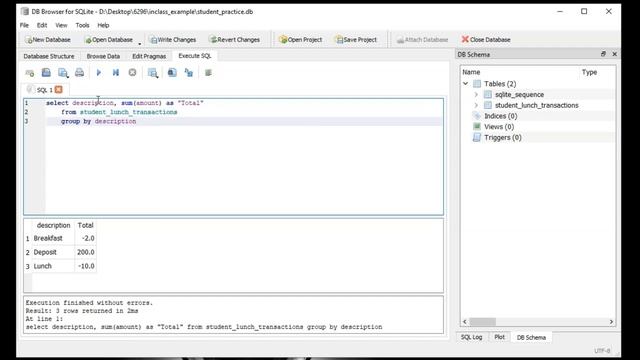Screen dimensions: 640x360
Task: Select the Breakfast result cell
Action: tap(53, 238)
